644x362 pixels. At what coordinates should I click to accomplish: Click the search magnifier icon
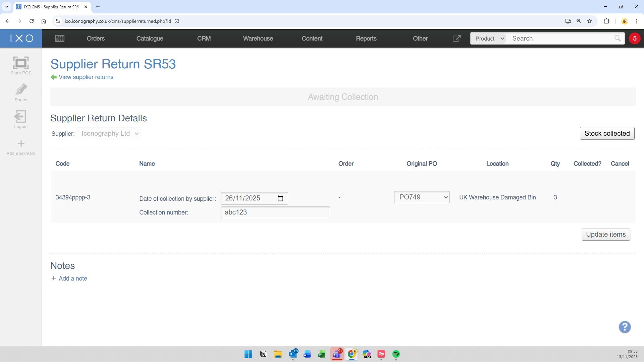[617, 38]
